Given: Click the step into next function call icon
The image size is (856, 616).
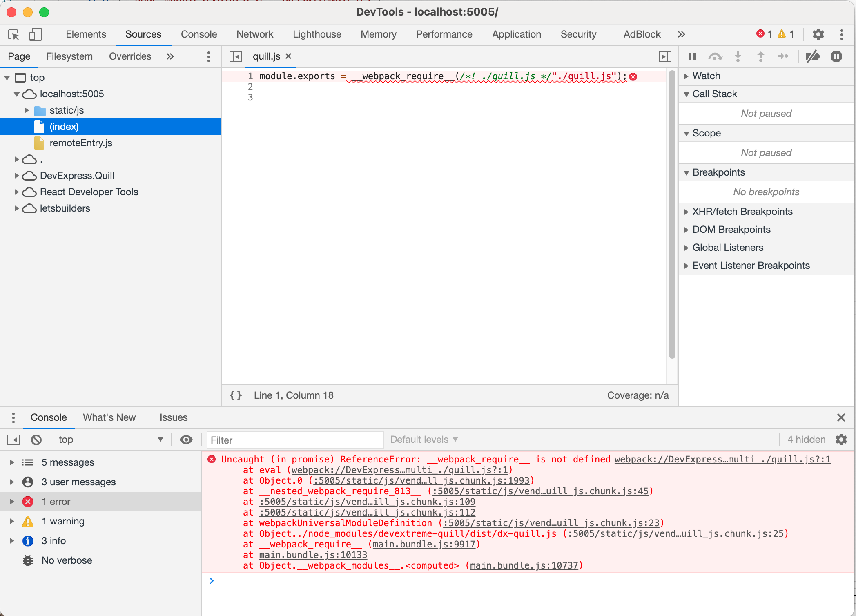Looking at the screenshot, I should (738, 56).
